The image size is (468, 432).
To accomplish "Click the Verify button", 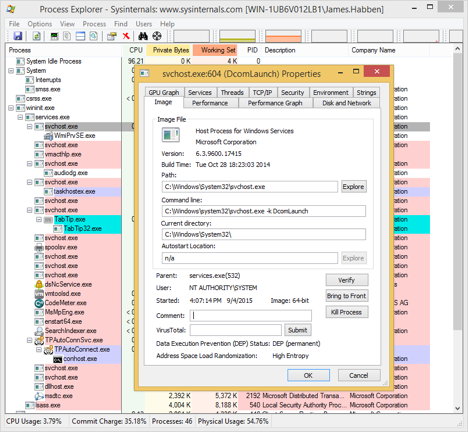I will coord(347,280).
